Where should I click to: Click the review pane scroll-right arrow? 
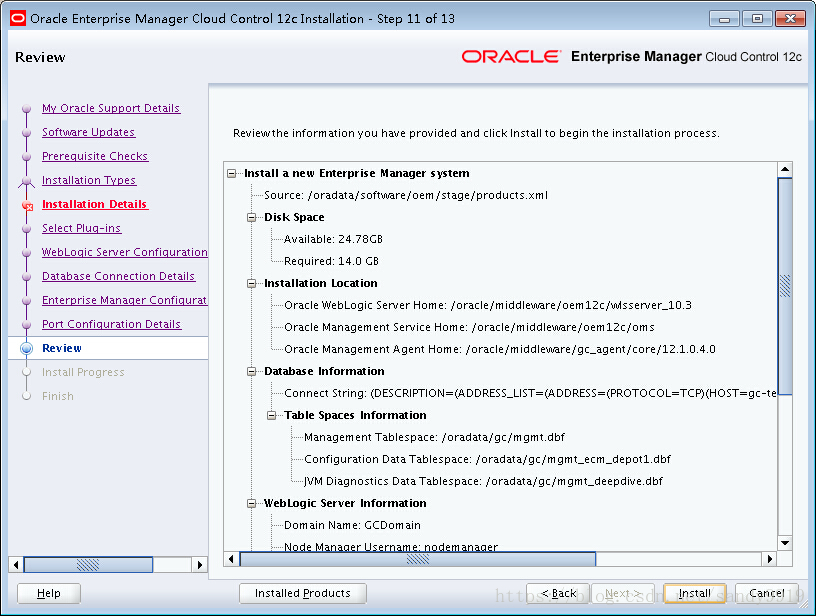tap(770, 559)
